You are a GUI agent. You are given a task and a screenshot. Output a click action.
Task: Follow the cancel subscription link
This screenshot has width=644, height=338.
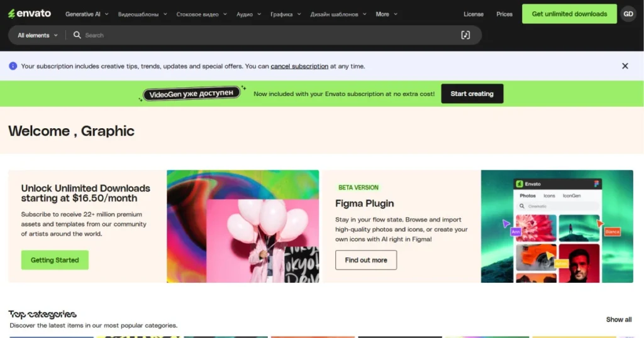point(299,66)
